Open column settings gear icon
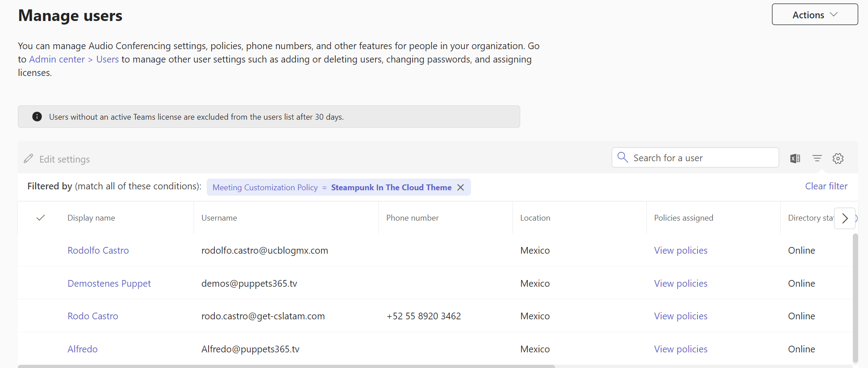868x368 pixels. coord(838,158)
